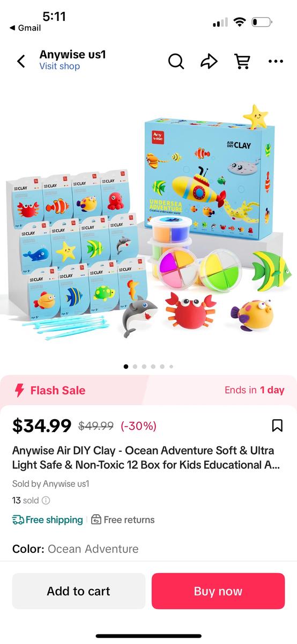The height and width of the screenshot is (644, 297).
Task: Expand the truncated product title
Action: (146, 458)
